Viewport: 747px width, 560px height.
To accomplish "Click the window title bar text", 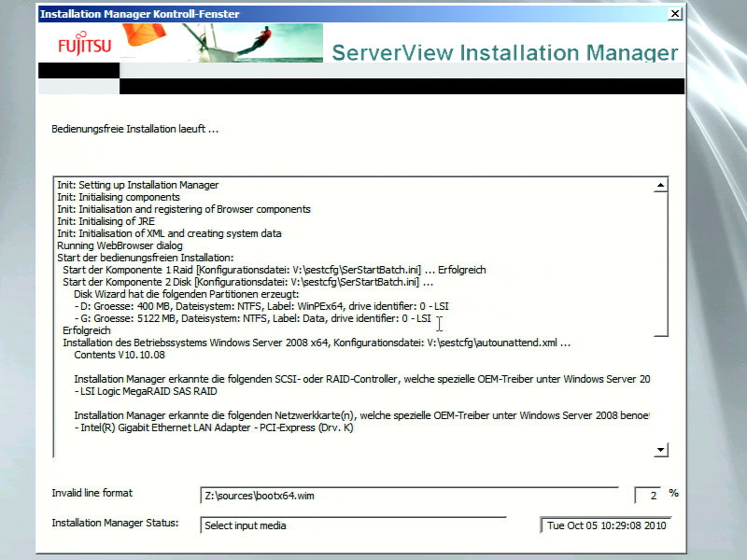I will (x=139, y=14).
